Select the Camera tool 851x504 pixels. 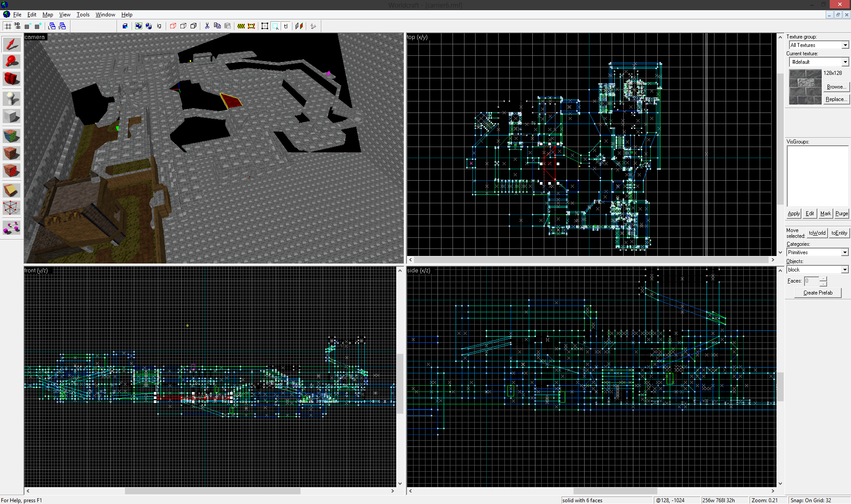pyautogui.click(x=12, y=79)
